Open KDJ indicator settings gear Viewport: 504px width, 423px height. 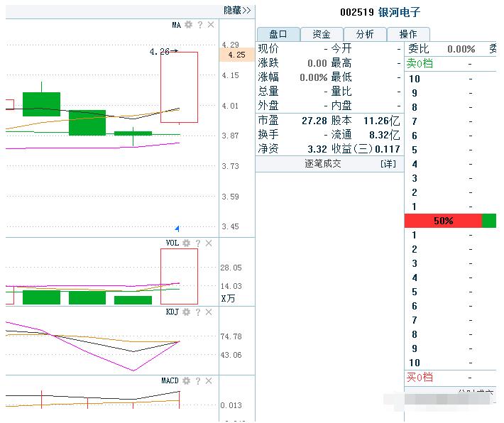[x=187, y=312]
